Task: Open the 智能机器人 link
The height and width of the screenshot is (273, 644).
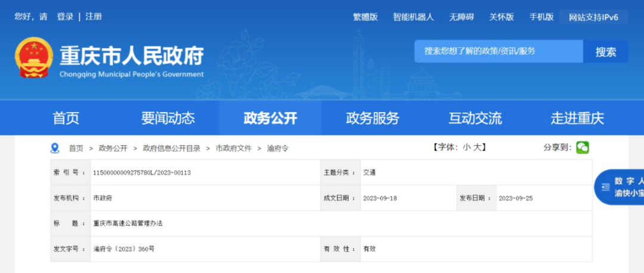Action: pyautogui.click(x=413, y=17)
